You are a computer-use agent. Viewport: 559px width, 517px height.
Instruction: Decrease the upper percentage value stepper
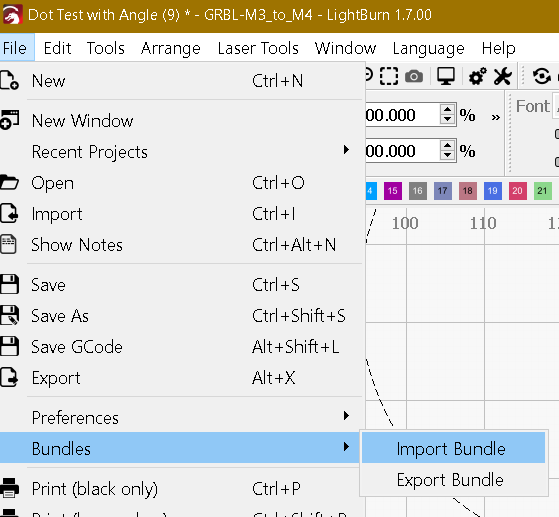click(447, 119)
